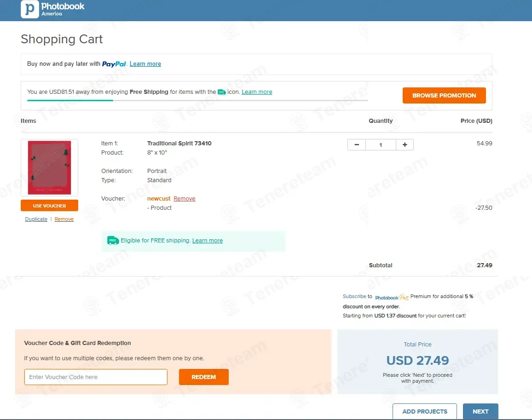Remove the newcust voucher
The height and width of the screenshot is (420, 532).
[184, 199]
